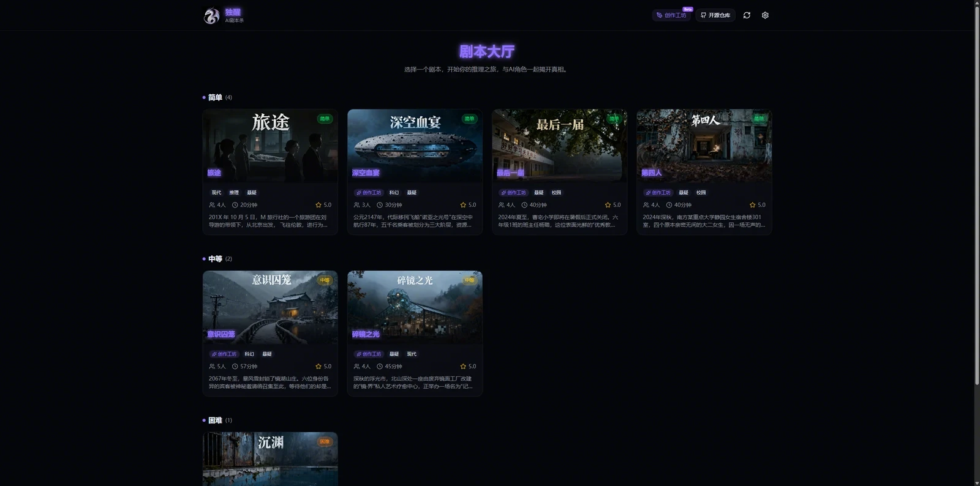This screenshot has height=486, width=980.
Task: Open 创作工坊 from the header
Action: coord(671,15)
